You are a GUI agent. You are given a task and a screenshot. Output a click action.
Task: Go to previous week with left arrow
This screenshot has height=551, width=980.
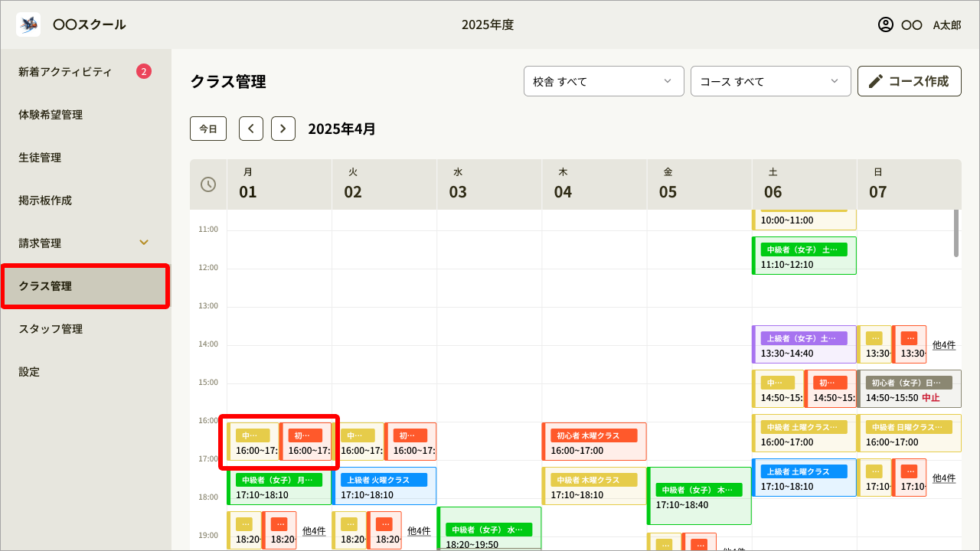[x=251, y=129]
